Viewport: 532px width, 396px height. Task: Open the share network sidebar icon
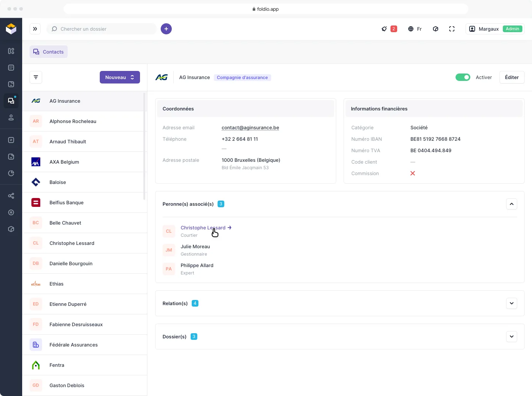(x=11, y=196)
